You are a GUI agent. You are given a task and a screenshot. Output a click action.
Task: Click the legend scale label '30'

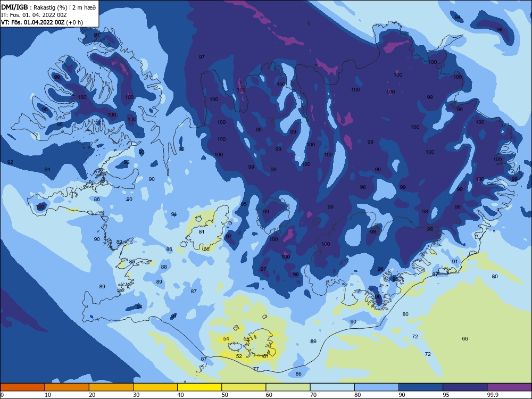(136, 395)
